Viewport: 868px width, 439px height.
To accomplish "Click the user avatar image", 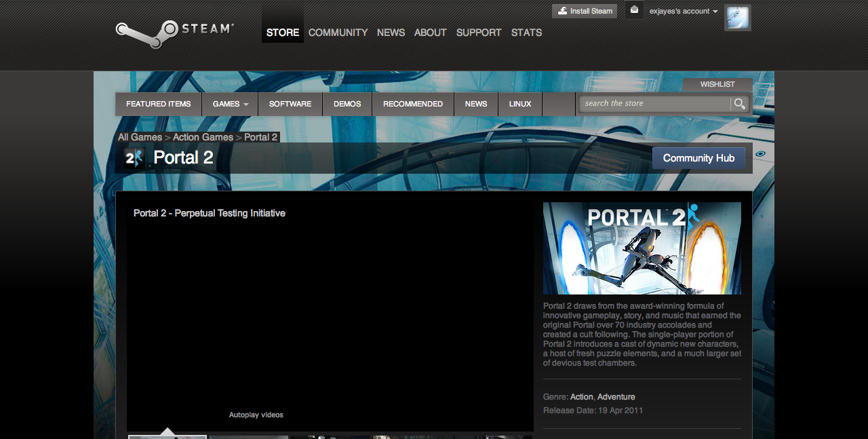I will [x=738, y=18].
